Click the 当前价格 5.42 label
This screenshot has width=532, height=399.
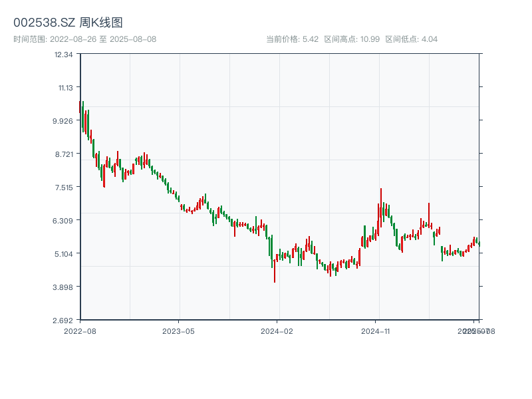coord(293,39)
